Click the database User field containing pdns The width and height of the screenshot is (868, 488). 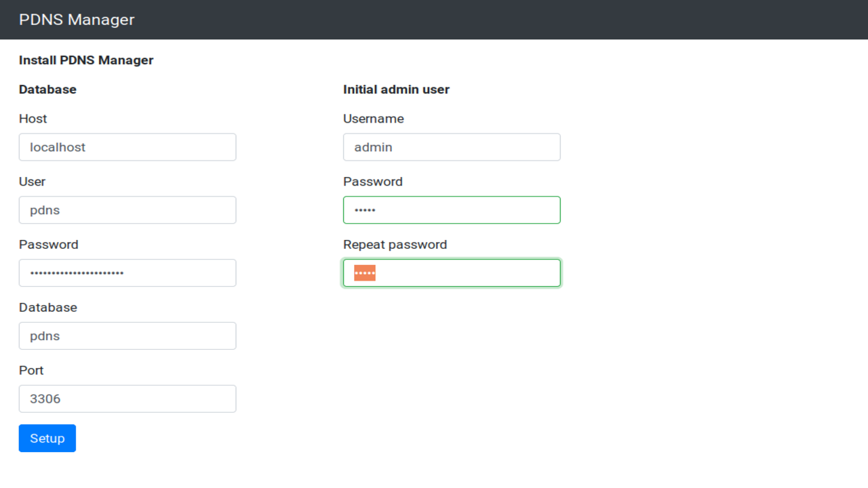pos(127,210)
